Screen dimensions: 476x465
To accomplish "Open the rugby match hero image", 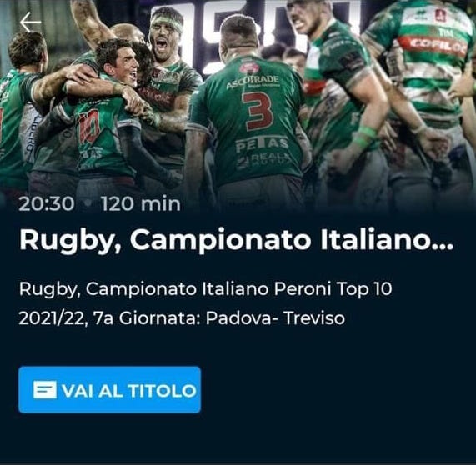I will pos(238,105).
